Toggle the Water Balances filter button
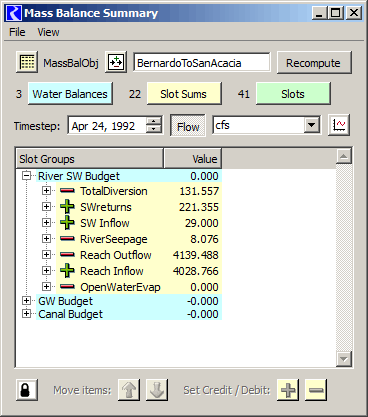 tap(70, 94)
